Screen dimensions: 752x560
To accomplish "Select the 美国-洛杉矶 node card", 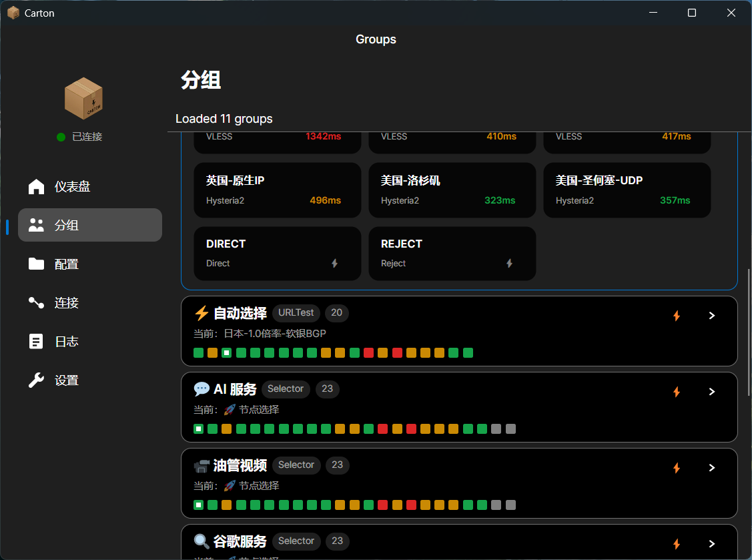I will point(452,190).
